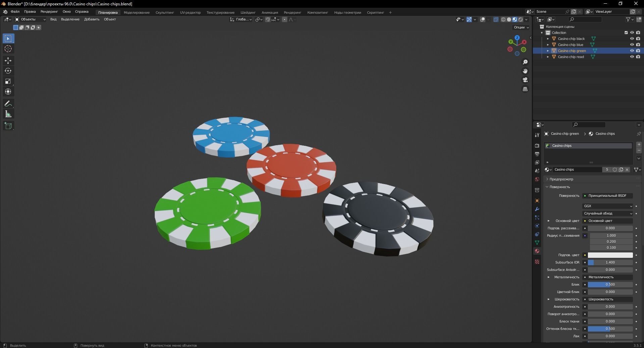
Task: Switch to UV-редактор workspace tab
Action: 190,12
